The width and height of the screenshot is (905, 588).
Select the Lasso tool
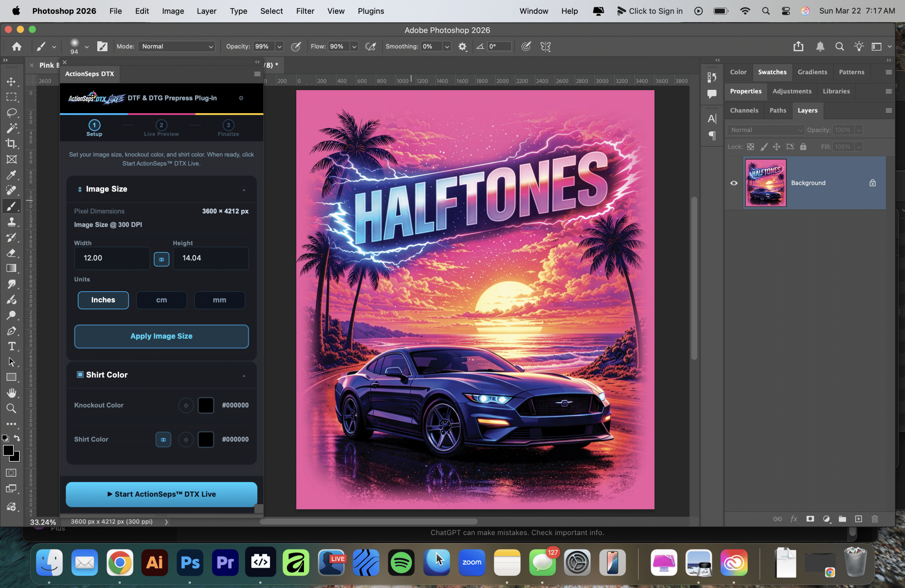[x=11, y=112]
